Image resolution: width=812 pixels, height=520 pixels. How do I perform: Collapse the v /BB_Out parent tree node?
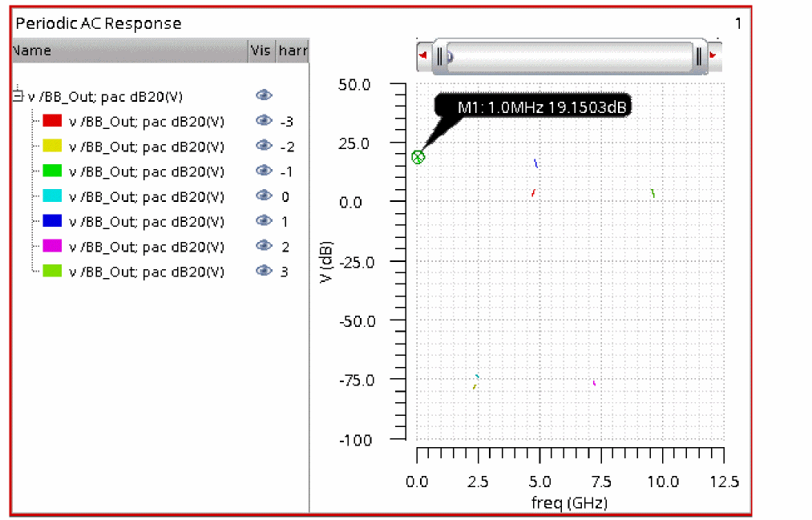(18, 97)
